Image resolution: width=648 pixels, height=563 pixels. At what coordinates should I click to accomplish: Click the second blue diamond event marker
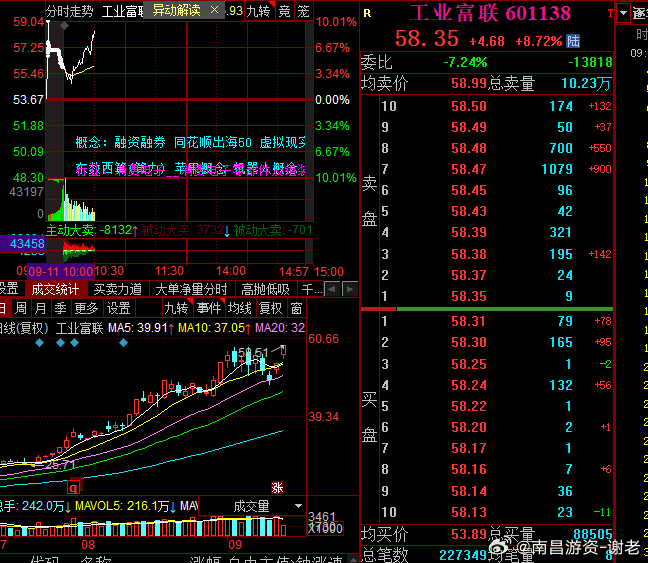(x=60, y=343)
